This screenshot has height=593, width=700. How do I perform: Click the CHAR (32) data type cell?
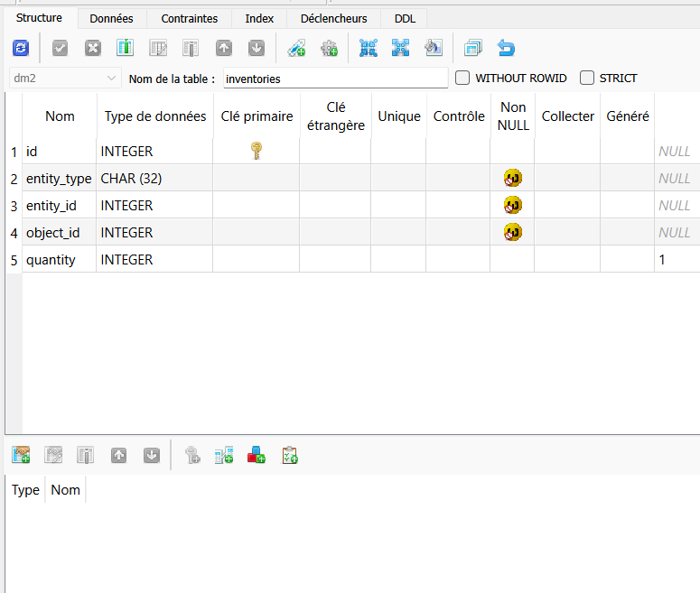click(x=154, y=179)
